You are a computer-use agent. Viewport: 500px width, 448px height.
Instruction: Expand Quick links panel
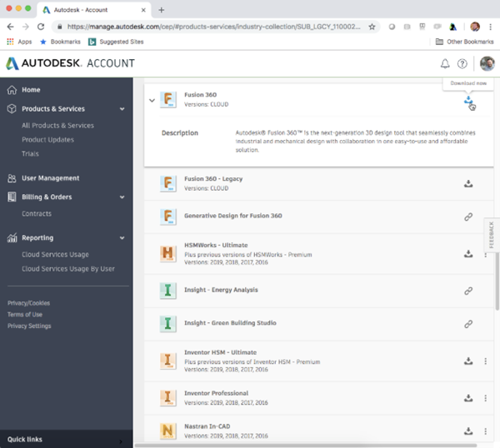pyautogui.click(x=67, y=440)
